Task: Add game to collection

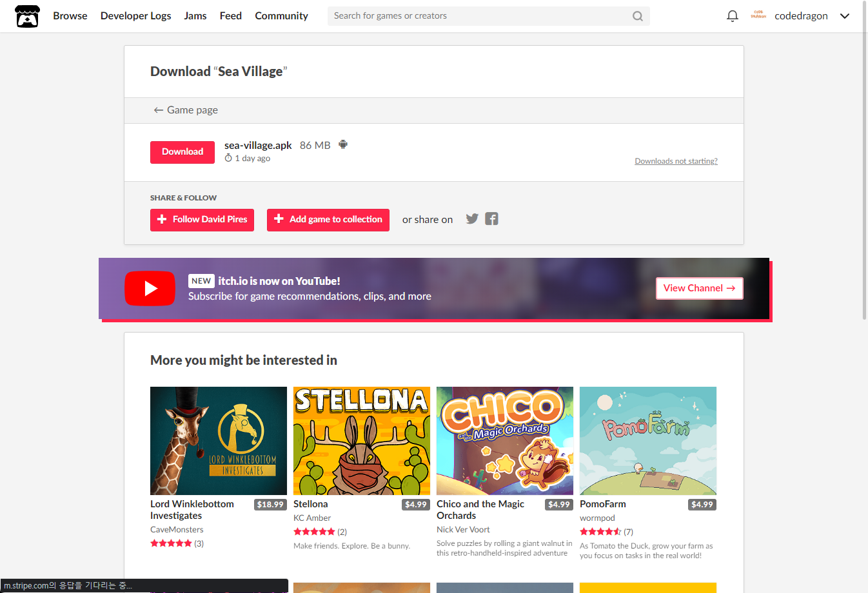Action: pos(328,220)
